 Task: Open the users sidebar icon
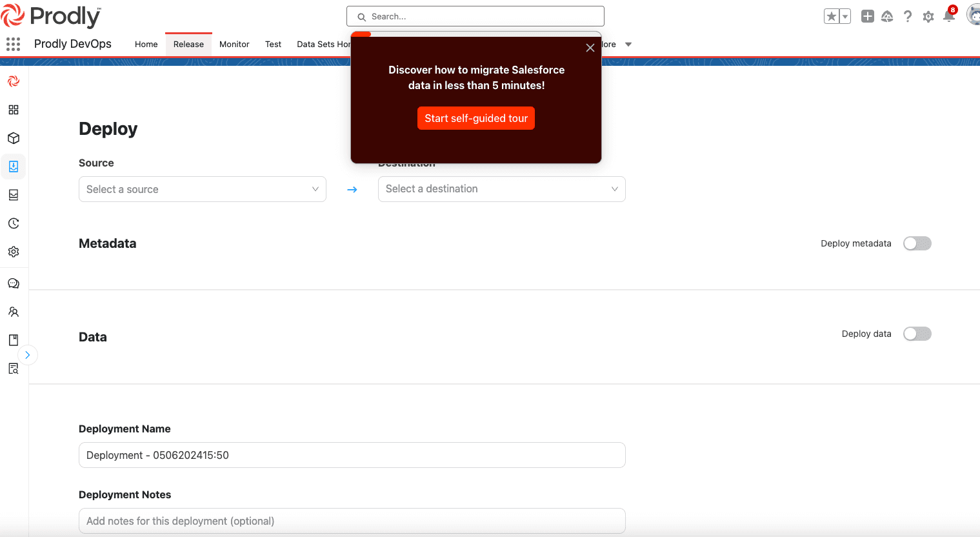pyautogui.click(x=14, y=312)
